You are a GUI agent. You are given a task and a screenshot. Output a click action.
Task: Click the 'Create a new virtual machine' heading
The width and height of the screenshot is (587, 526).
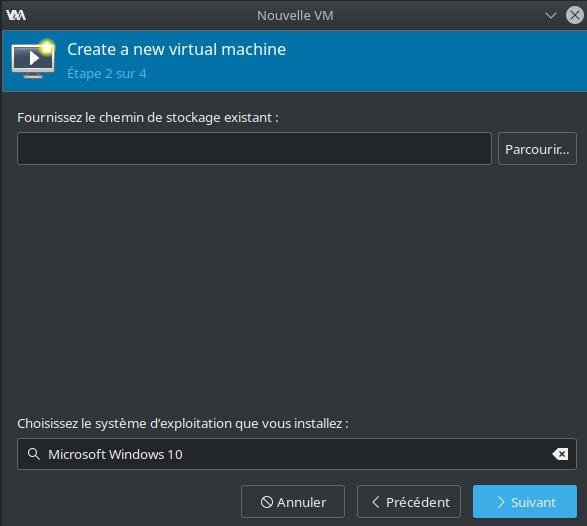coord(176,49)
